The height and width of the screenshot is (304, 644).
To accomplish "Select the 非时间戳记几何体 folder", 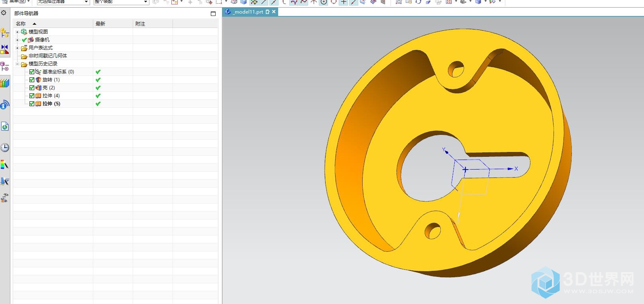I will pyautogui.click(x=47, y=56).
